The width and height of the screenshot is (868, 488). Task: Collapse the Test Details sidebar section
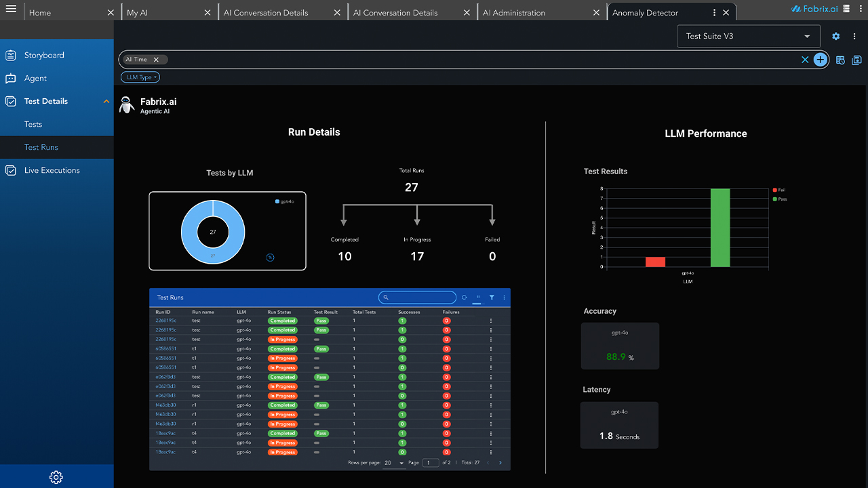point(106,102)
